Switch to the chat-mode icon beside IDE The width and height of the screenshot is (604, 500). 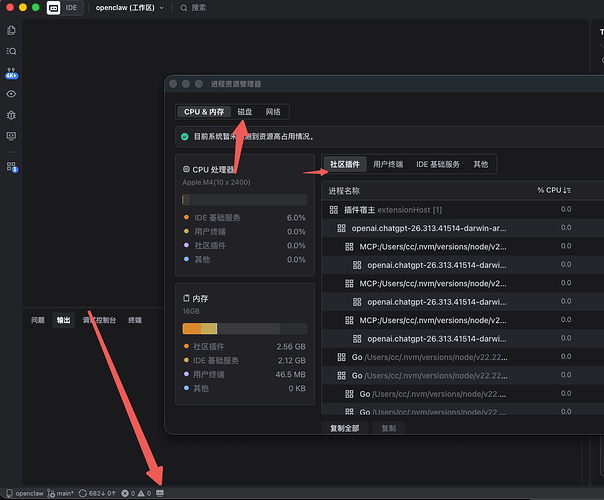pos(54,8)
